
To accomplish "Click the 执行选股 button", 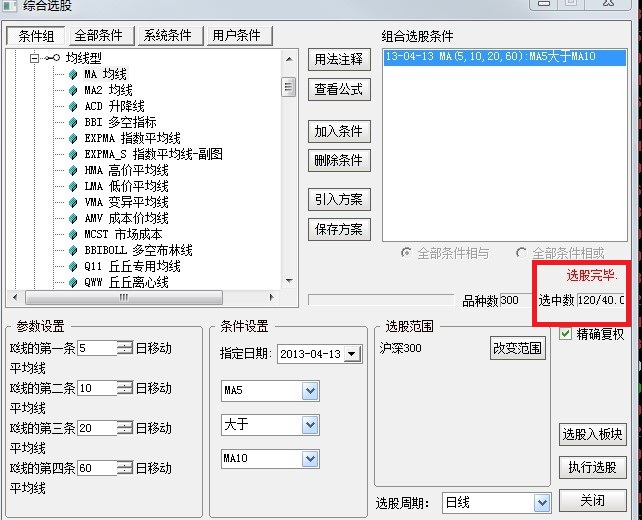I will click(592, 467).
